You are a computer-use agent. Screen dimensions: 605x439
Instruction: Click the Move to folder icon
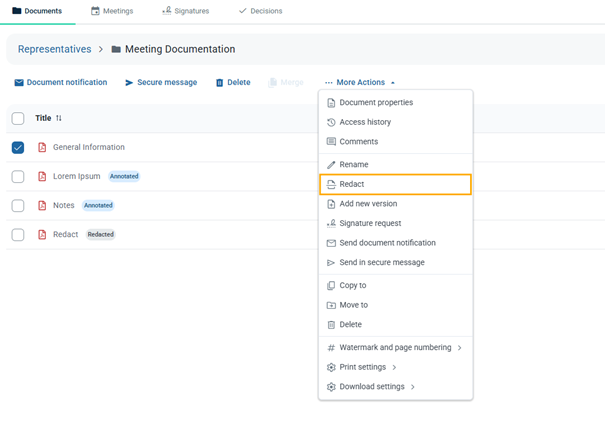point(331,305)
